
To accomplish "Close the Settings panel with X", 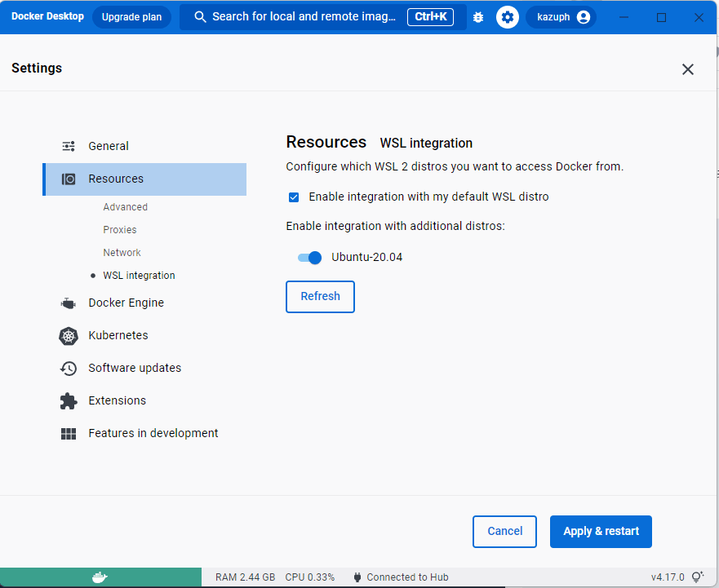I will pyautogui.click(x=687, y=69).
